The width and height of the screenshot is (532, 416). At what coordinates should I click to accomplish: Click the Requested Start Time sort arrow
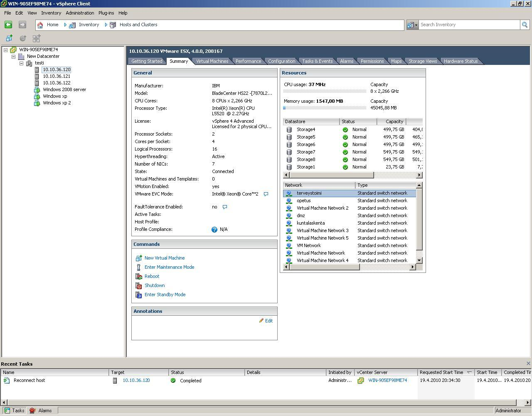[x=469, y=373]
